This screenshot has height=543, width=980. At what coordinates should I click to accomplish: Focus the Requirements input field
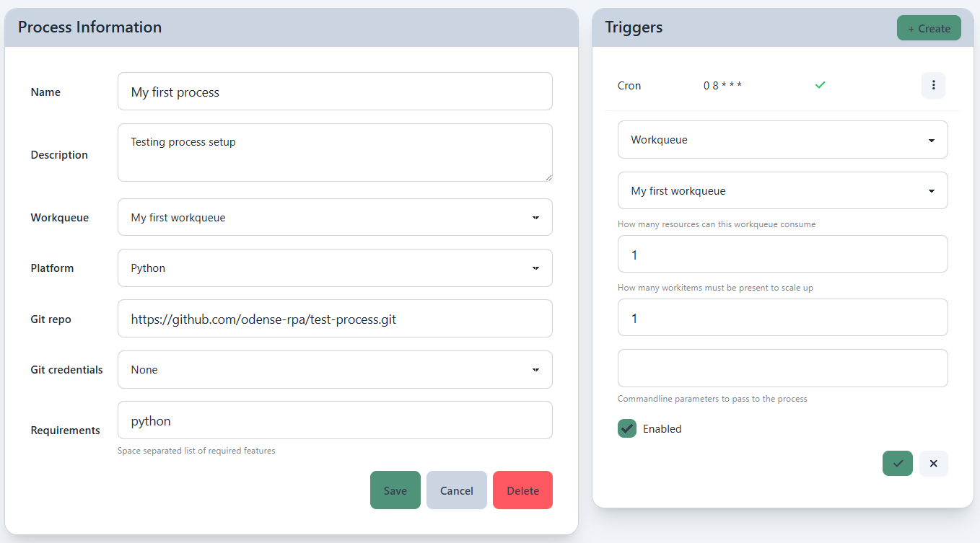(335, 420)
